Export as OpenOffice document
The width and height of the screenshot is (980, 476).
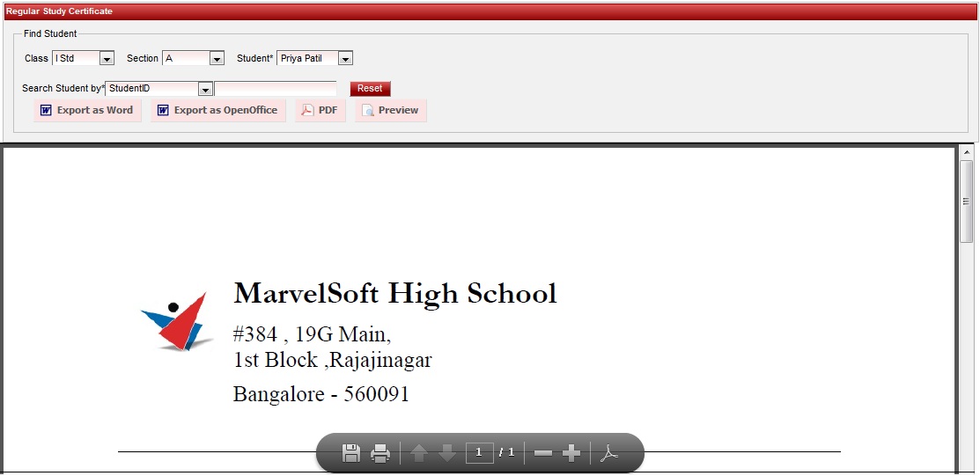pyautogui.click(x=217, y=111)
